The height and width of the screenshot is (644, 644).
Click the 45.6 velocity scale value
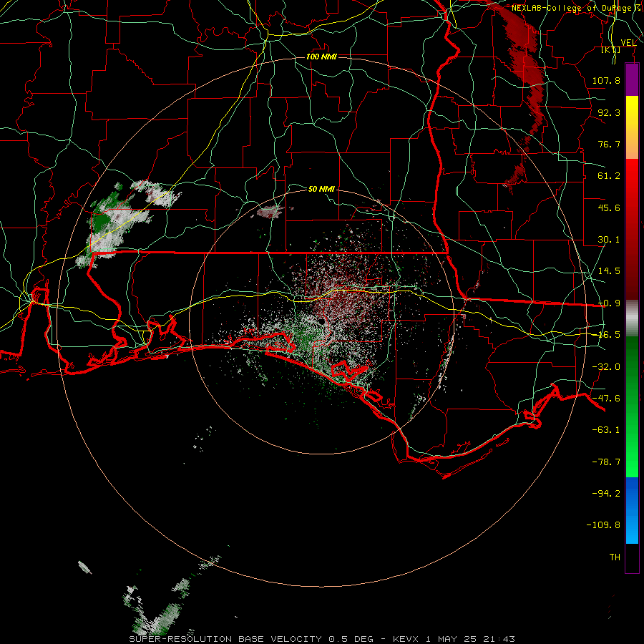coord(609,208)
